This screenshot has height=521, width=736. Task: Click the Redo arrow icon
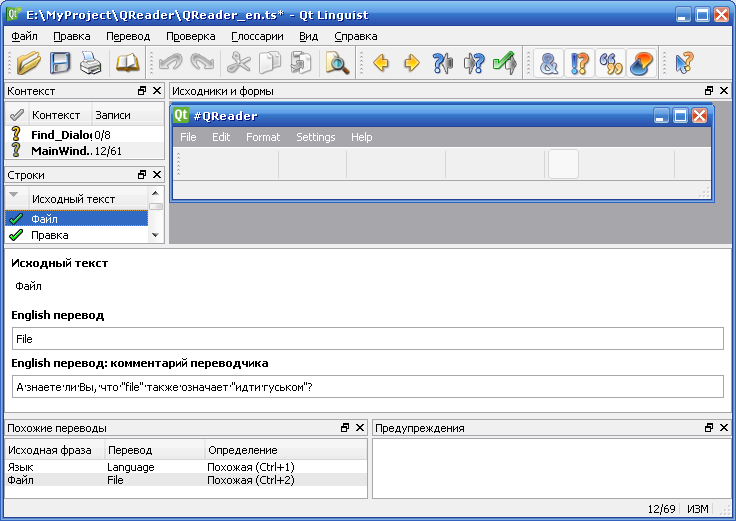tap(202, 63)
